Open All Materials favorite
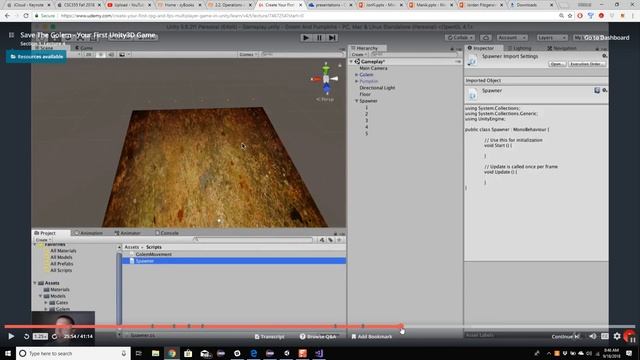 pos(63,251)
